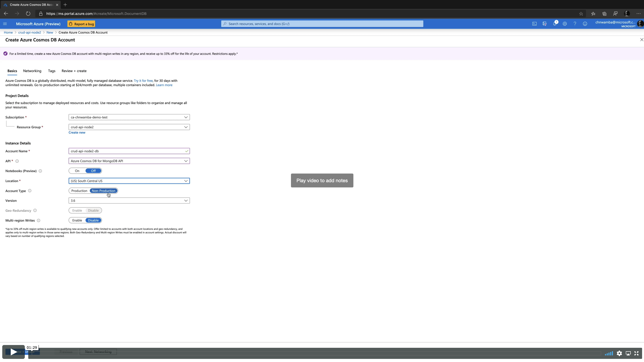Click the Notebooks (Preview) info icon
This screenshot has width=644, height=362.
tap(40, 171)
